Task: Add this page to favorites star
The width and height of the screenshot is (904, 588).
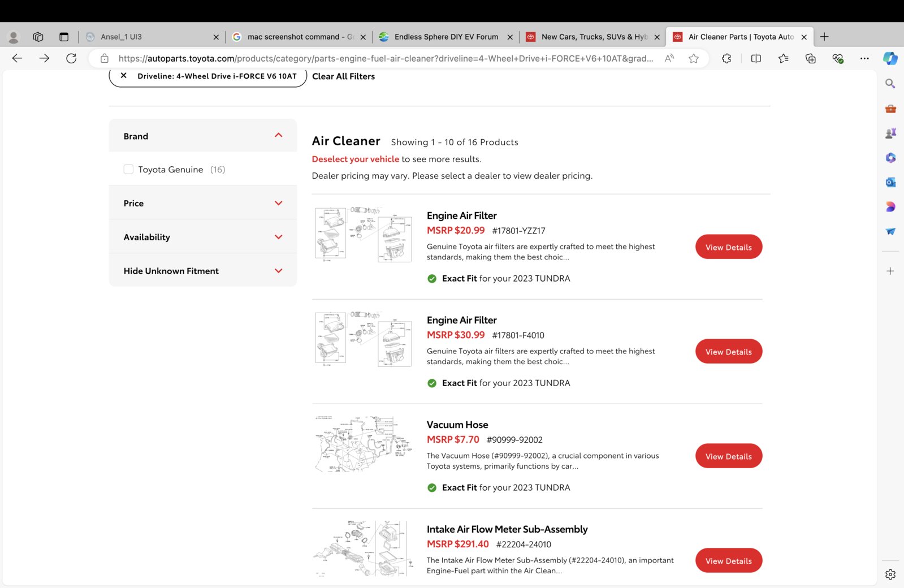Action: click(x=694, y=58)
